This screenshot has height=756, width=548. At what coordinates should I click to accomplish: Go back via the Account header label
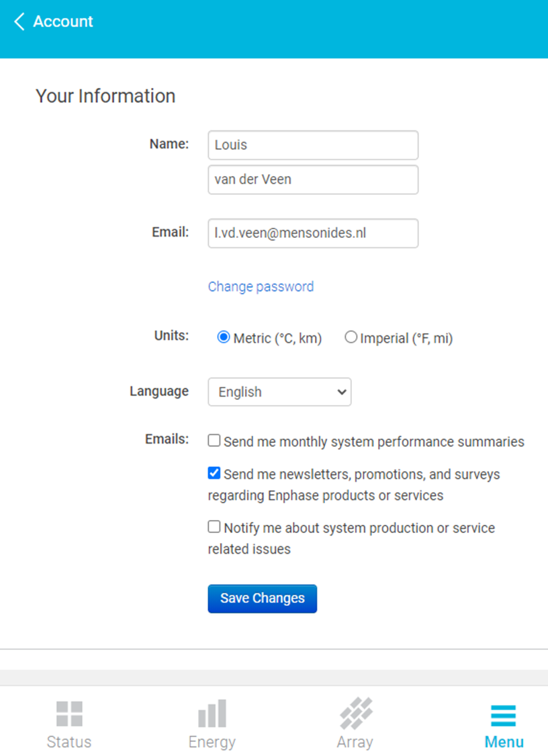click(x=63, y=22)
